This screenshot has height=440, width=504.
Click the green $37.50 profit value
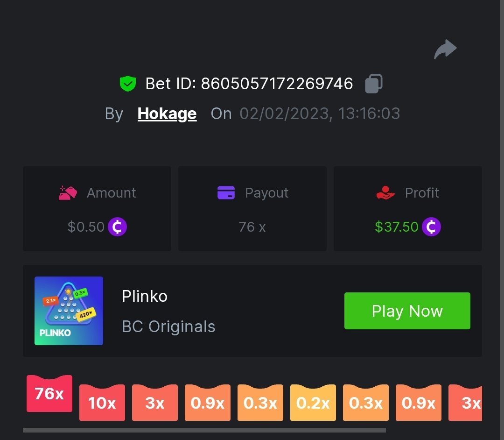397,227
